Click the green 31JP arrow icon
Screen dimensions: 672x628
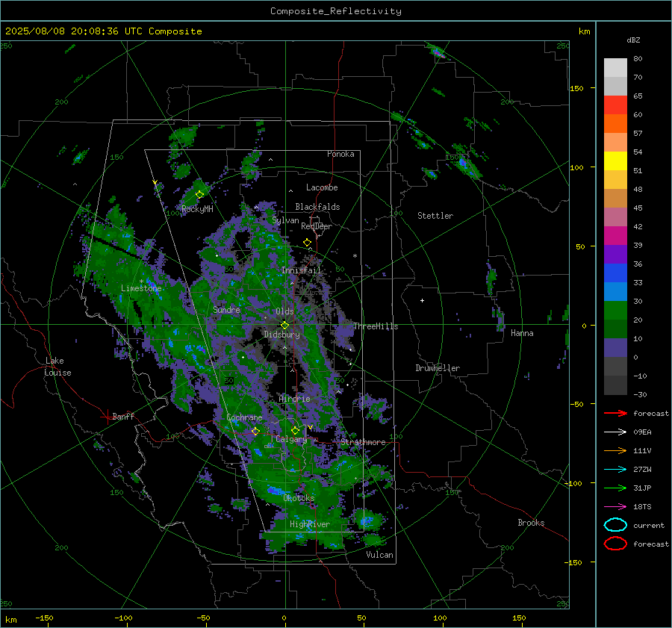[x=615, y=488]
